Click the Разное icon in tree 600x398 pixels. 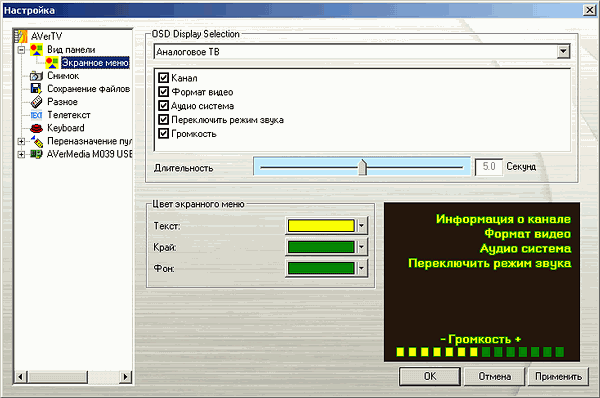(36, 102)
